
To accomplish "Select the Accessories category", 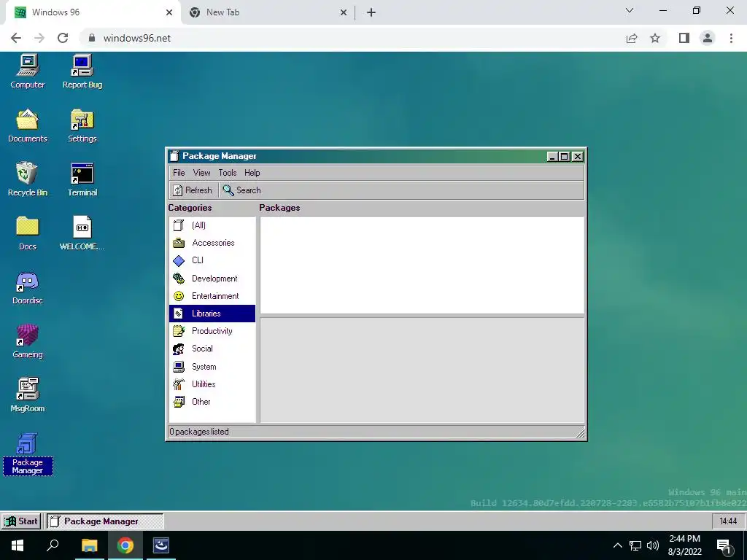I will 212,243.
